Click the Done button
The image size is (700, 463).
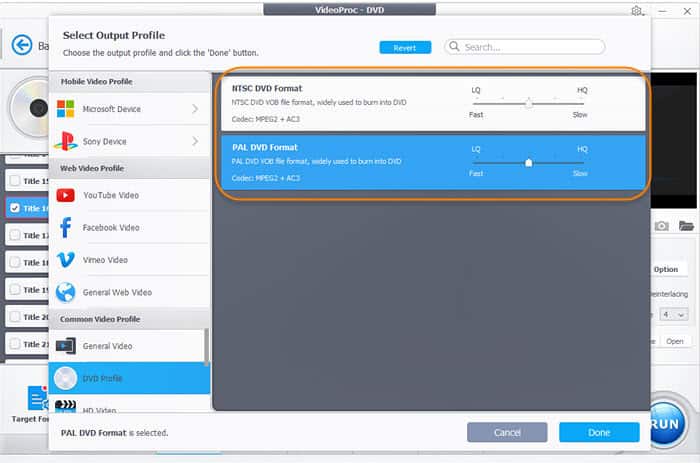click(x=599, y=432)
